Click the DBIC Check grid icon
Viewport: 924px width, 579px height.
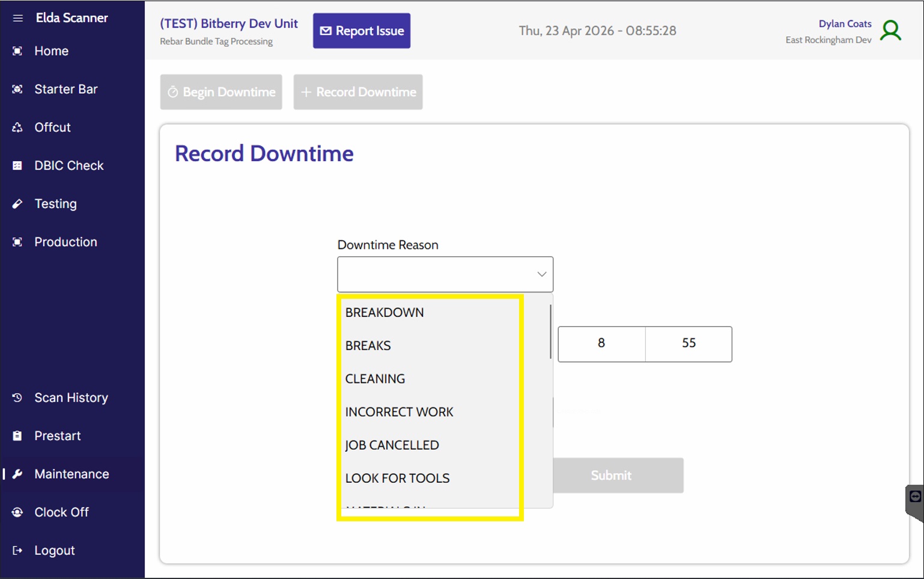coord(17,165)
